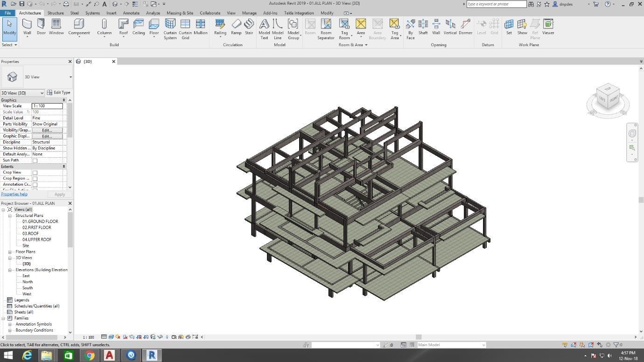Viewport: 644px width, 362px height.
Task: Collapse the Structural Plans tree node
Action: tap(10, 216)
